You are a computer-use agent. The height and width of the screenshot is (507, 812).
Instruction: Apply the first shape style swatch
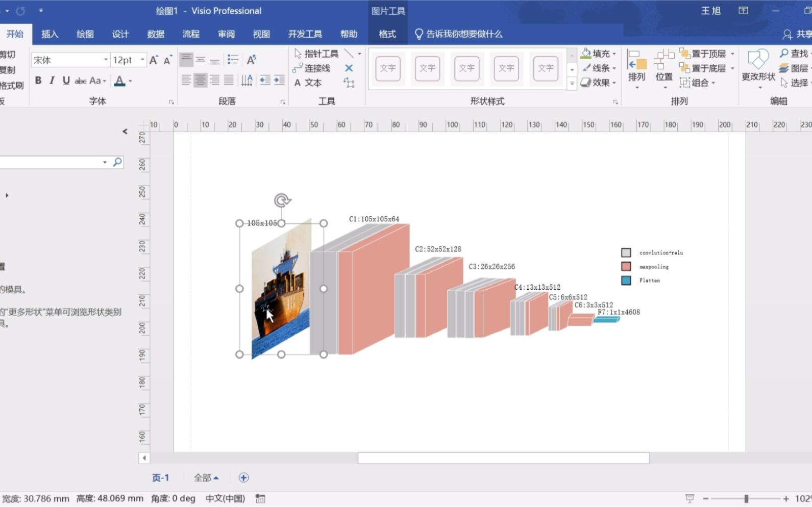(388, 68)
